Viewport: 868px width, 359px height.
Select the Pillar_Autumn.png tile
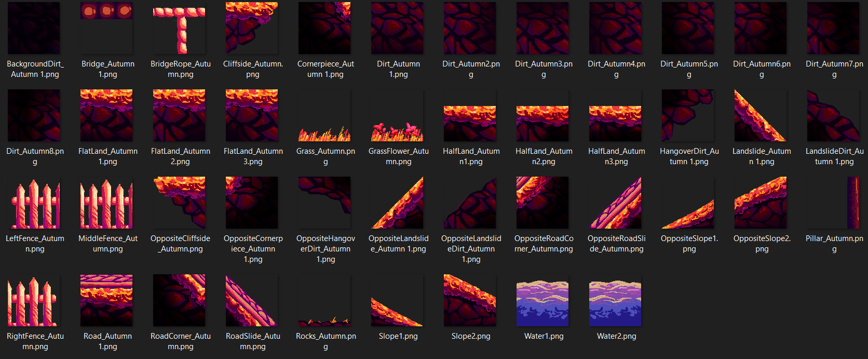(x=833, y=203)
